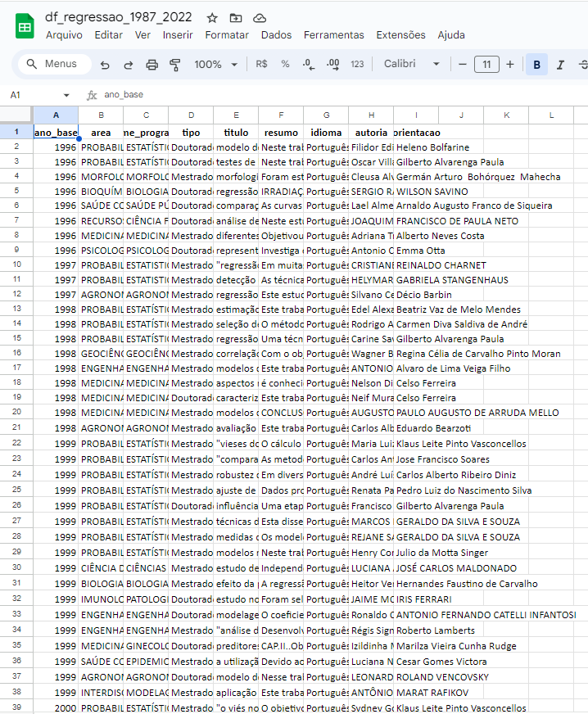This screenshot has height=714, width=588.
Task: Click cell 'IRIS FERRARI'
Action: click(424, 599)
